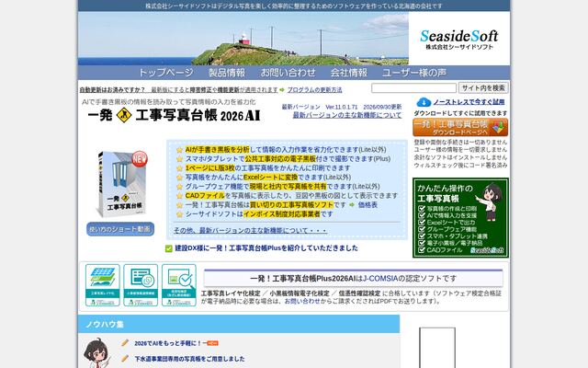Click the green arrow icon before プログラムの更新方法
This screenshot has height=368, width=588.
click(x=282, y=90)
